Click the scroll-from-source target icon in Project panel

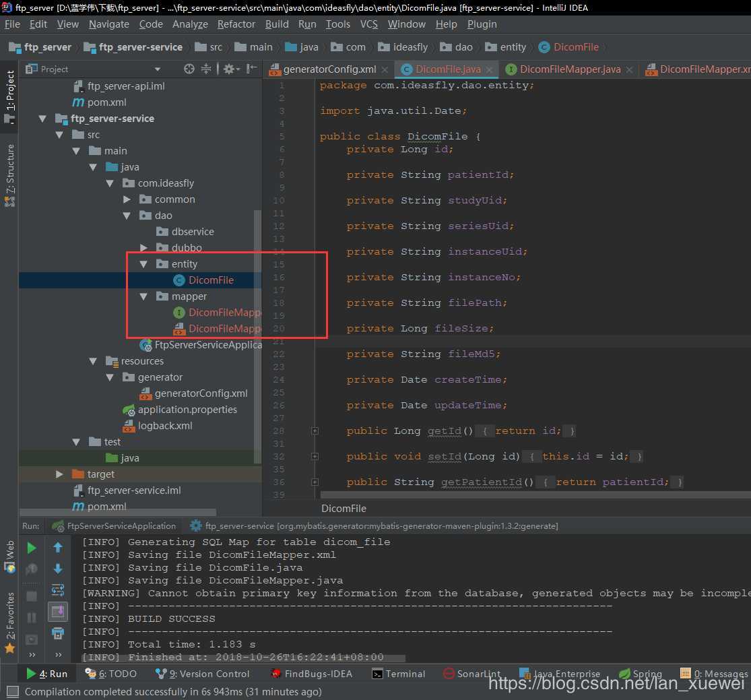click(189, 69)
